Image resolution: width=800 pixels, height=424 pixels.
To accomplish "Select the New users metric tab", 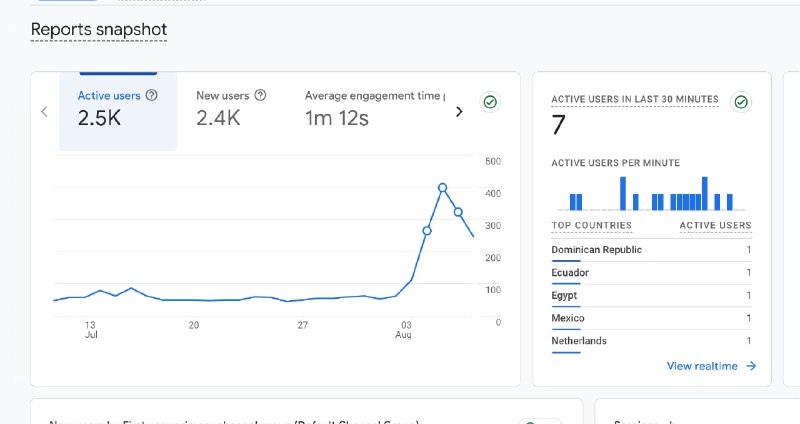I will coord(231,111).
